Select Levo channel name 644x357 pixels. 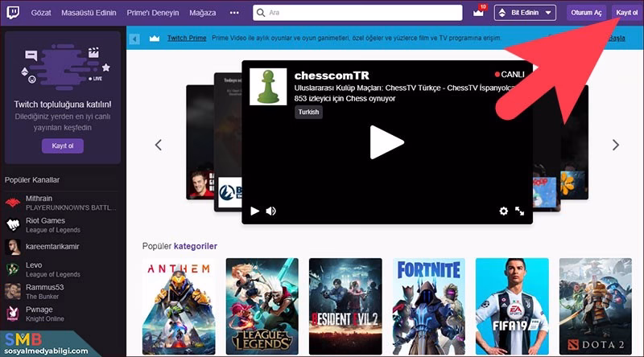34,265
